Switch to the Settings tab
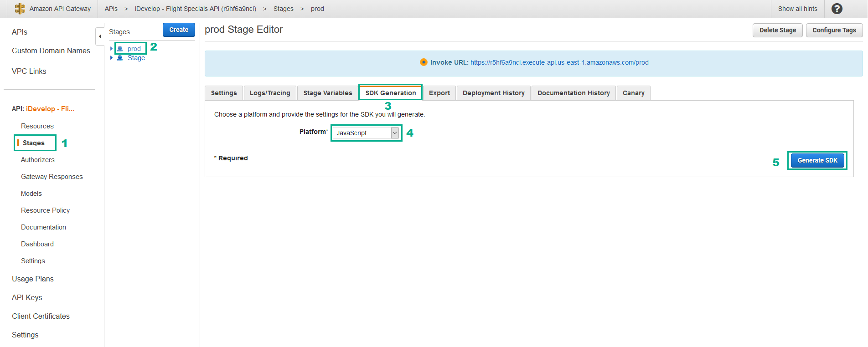This screenshot has width=868, height=347. click(224, 93)
